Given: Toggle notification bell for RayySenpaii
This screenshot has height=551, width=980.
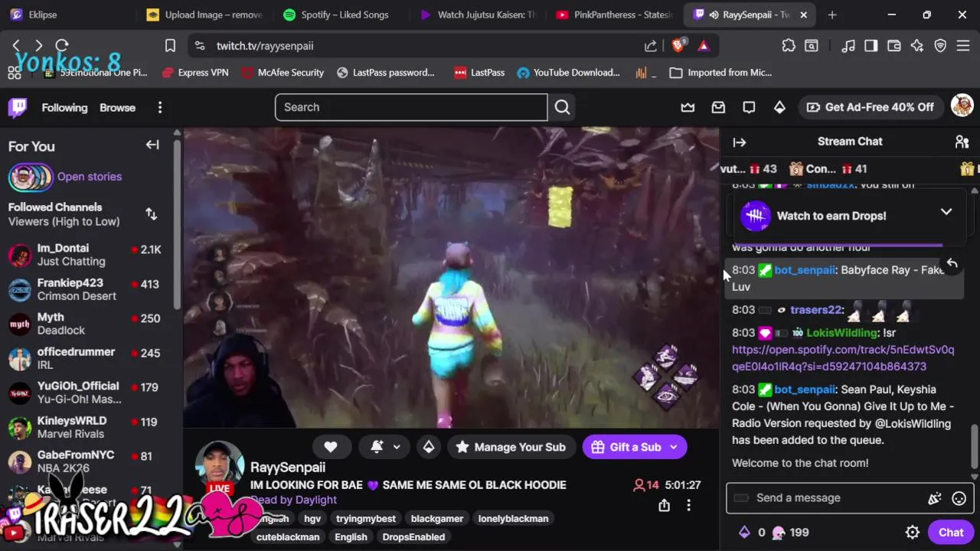Looking at the screenshot, I should coord(377,447).
